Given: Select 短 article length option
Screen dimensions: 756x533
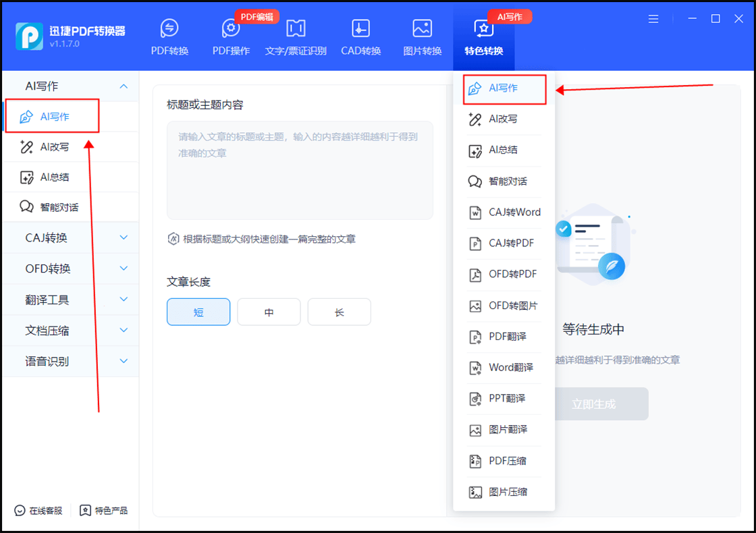Looking at the screenshot, I should pyautogui.click(x=198, y=312).
